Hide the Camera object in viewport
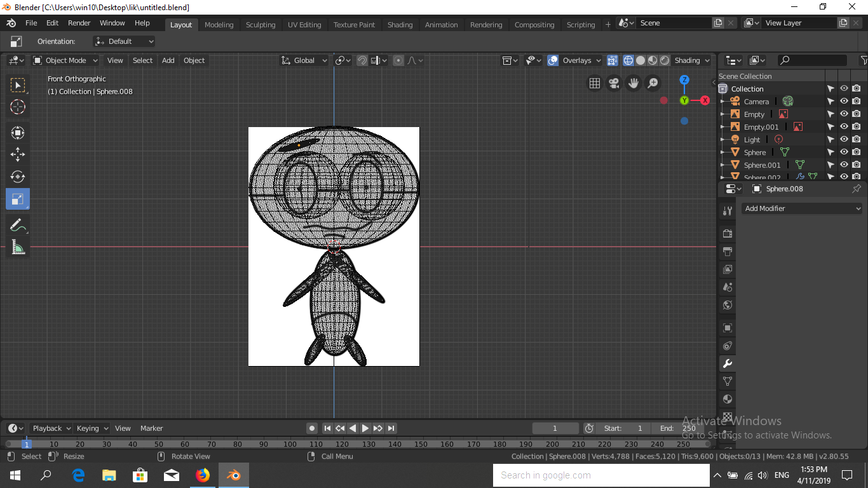 click(x=844, y=101)
